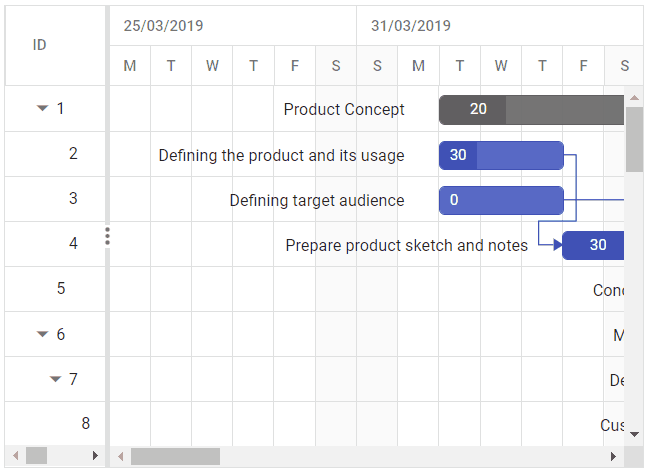Click the chart horizontal scrollbar thumb

pos(175,456)
